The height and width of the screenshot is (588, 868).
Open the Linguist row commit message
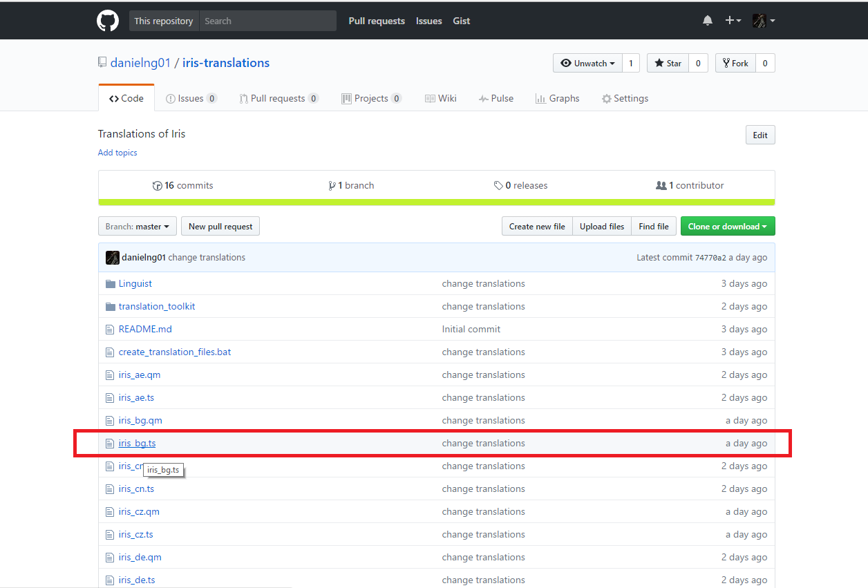[484, 283]
